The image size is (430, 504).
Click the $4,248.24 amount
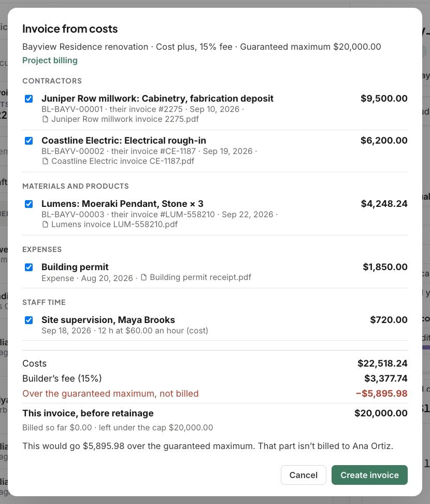click(384, 204)
